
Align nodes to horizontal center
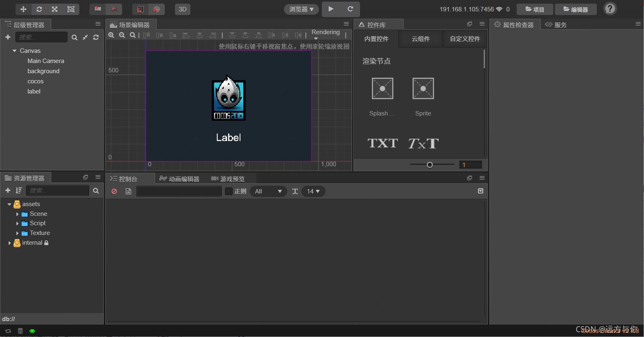(199, 35)
